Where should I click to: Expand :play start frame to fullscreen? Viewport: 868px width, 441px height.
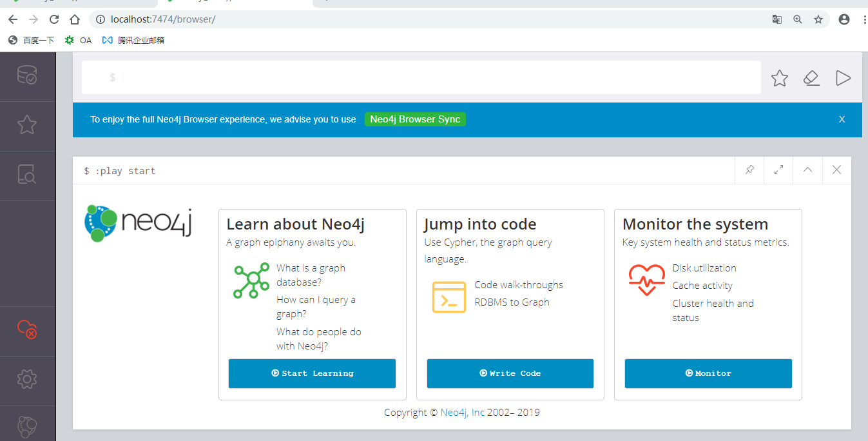[778, 170]
